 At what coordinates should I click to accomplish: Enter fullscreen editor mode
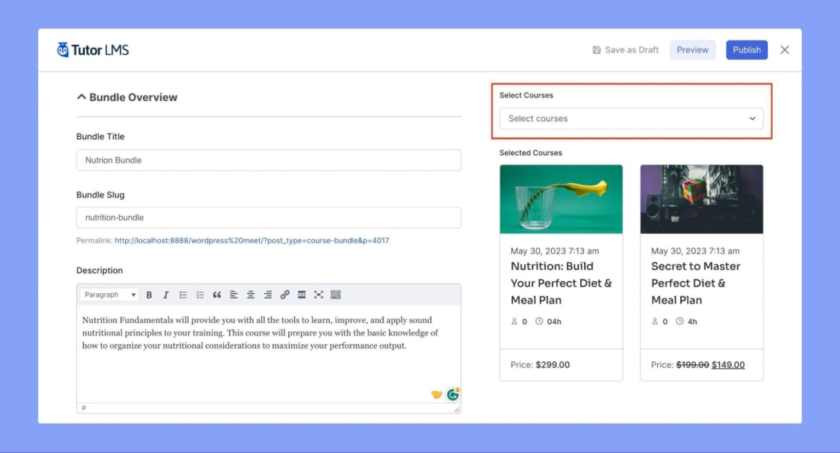click(319, 295)
